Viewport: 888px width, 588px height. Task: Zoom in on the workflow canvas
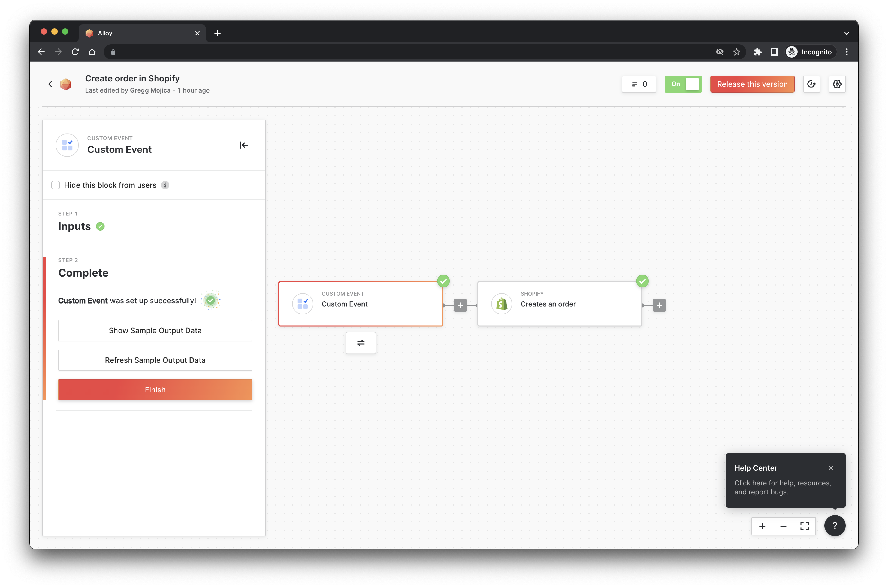click(762, 526)
